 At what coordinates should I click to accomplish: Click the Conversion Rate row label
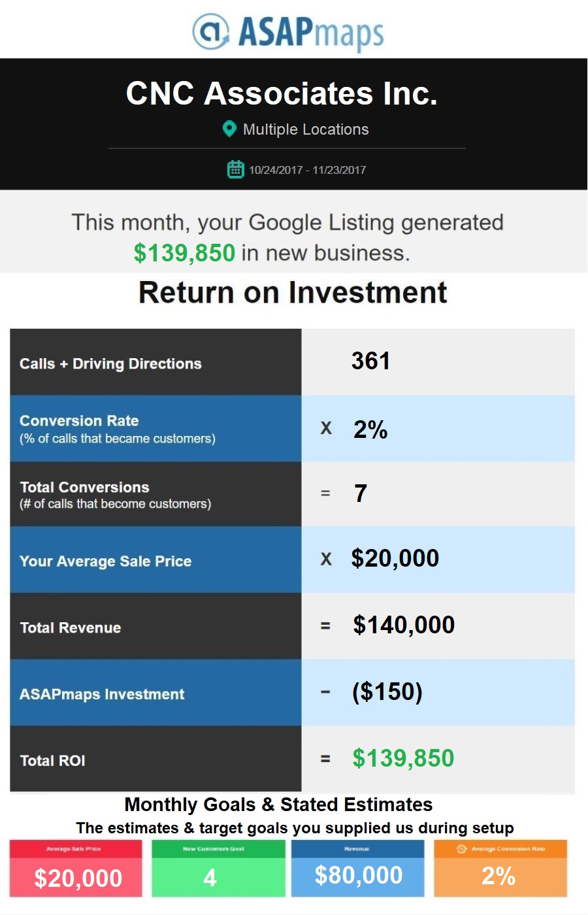pos(79,421)
